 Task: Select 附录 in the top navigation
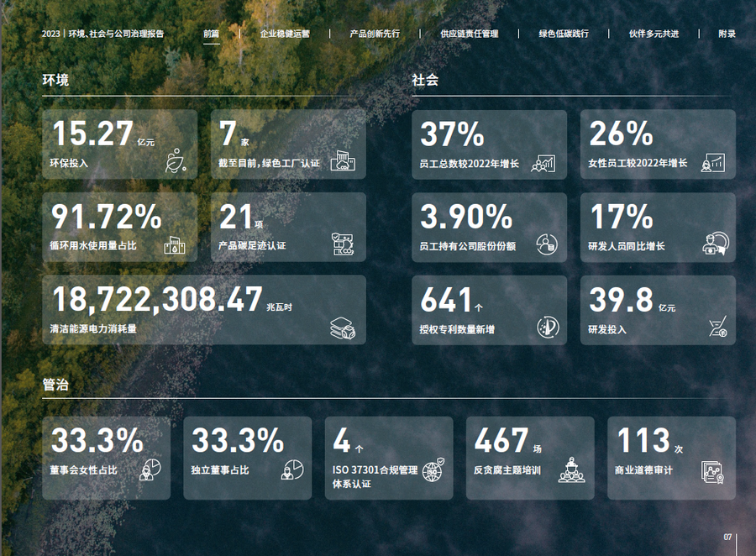(x=727, y=34)
